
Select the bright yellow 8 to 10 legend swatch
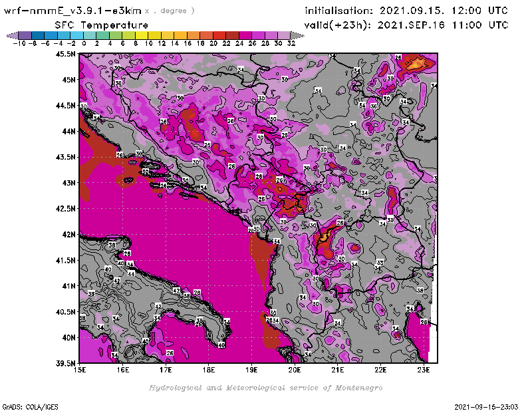(142, 35)
